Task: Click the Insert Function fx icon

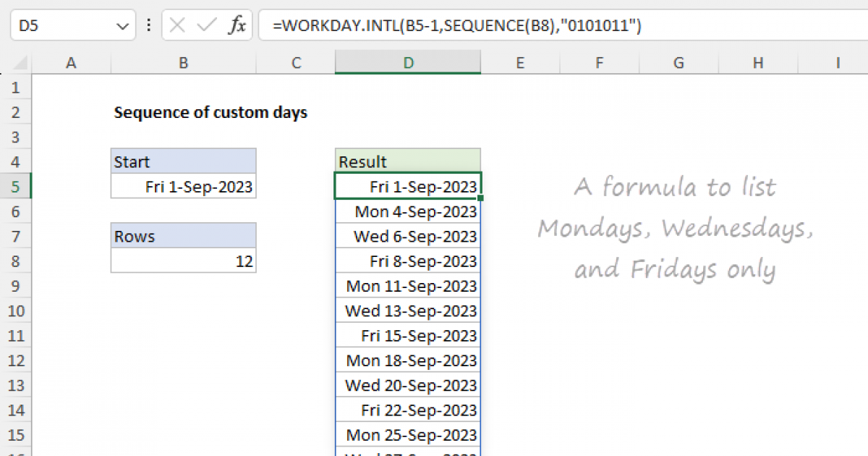Action: [x=237, y=27]
